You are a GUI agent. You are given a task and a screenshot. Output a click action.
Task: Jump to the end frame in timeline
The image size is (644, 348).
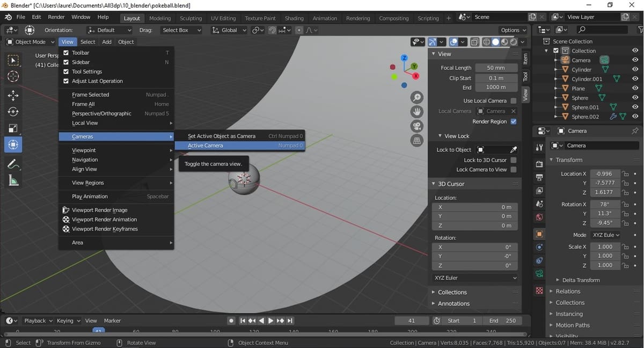pos(290,321)
